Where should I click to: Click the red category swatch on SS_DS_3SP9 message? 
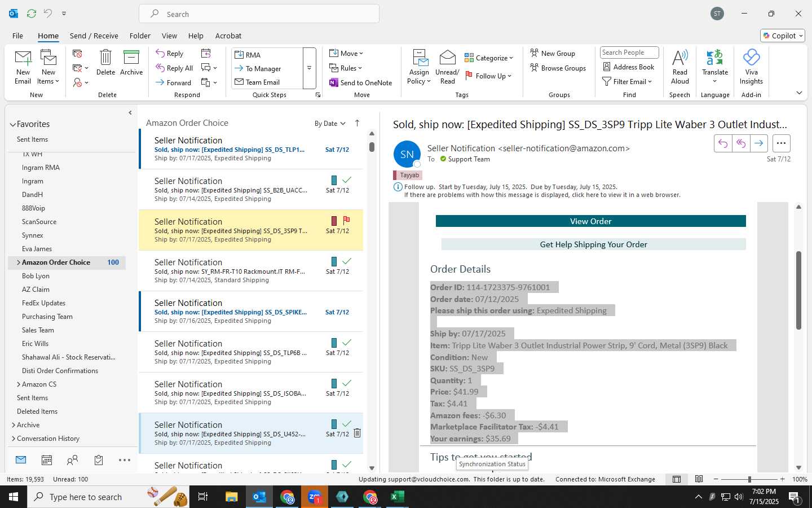pyautogui.click(x=334, y=221)
